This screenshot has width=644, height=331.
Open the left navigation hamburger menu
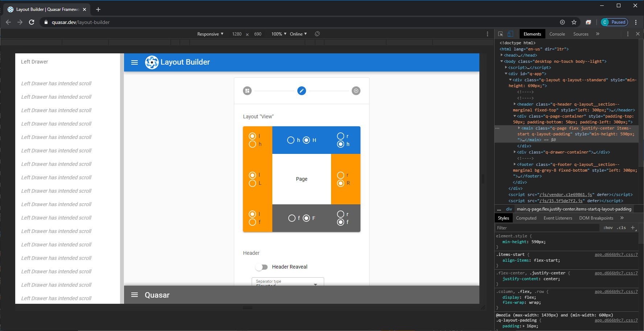(x=135, y=62)
